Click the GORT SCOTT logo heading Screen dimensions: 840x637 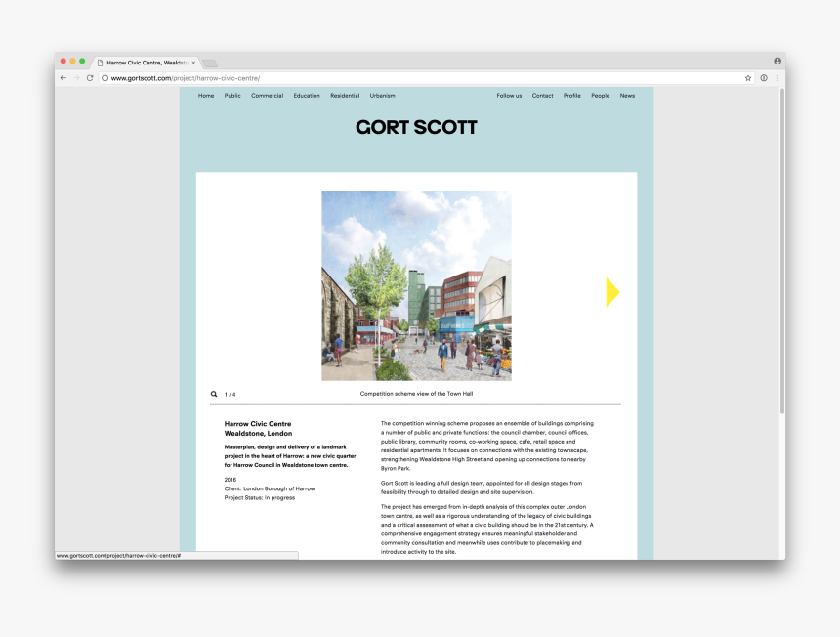click(x=416, y=128)
